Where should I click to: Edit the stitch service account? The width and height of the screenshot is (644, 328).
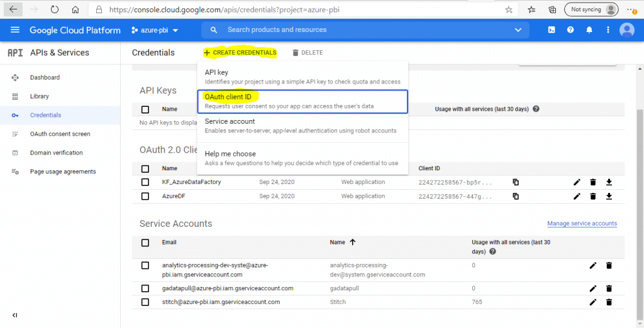pos(593,302)
